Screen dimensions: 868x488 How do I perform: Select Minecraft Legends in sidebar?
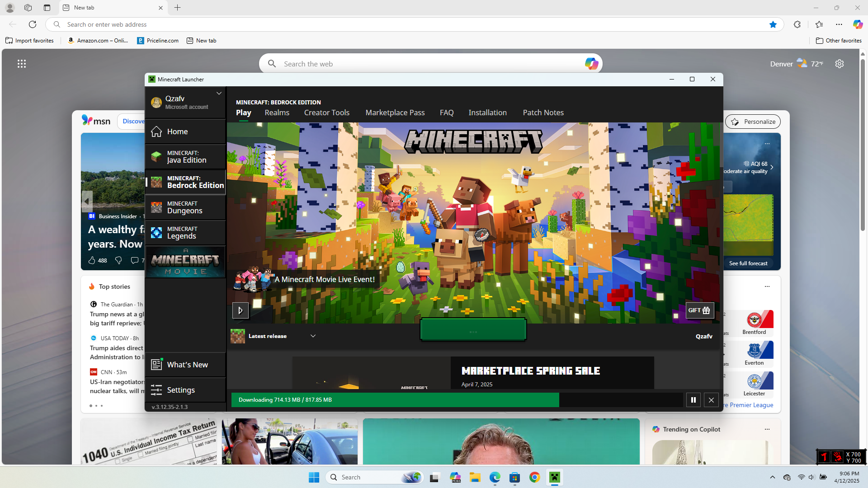[x=185, y=233]
